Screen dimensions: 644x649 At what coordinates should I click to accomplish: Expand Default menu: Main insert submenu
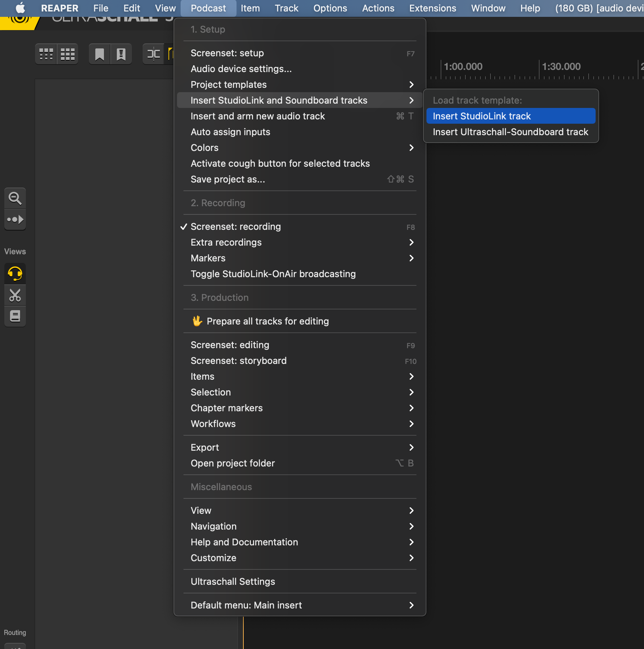coord(300,605)
